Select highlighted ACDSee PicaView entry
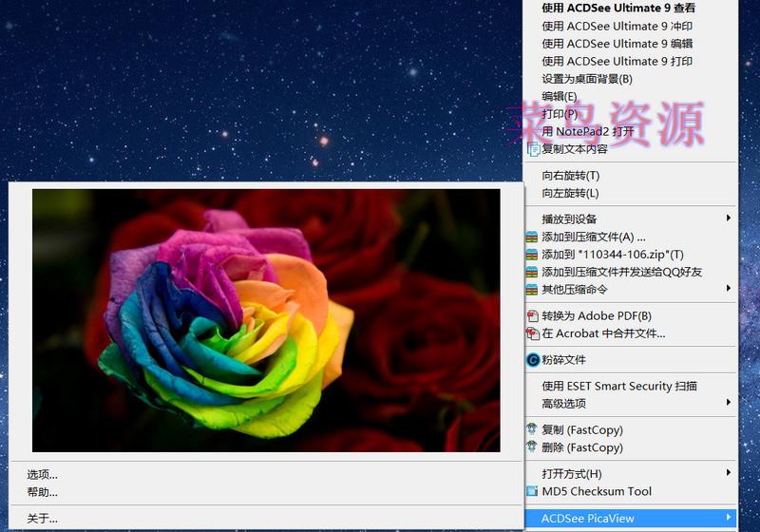 (630, 518)
